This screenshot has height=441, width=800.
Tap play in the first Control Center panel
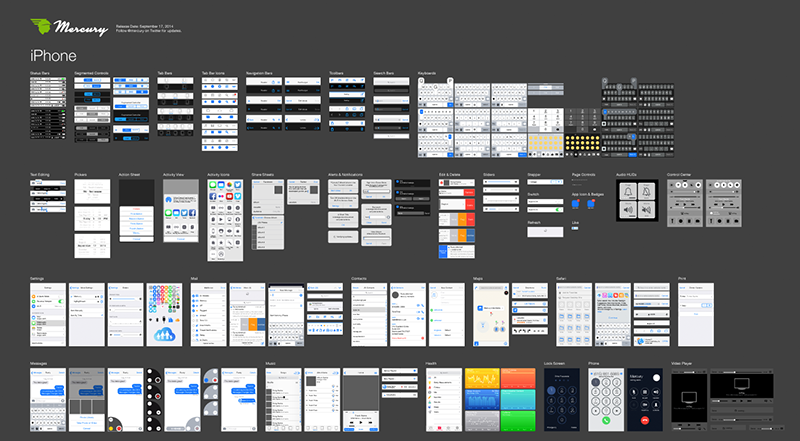click(x=685, y=205)
